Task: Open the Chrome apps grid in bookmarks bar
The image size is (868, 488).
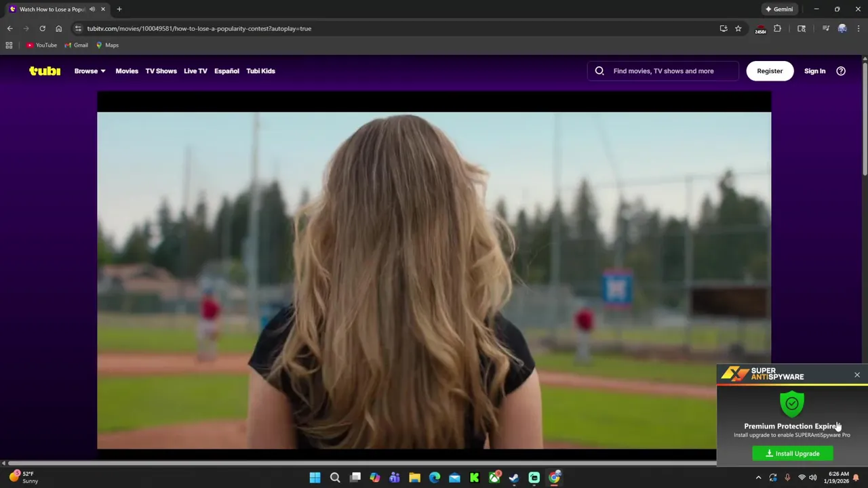Action: [9, 45]
